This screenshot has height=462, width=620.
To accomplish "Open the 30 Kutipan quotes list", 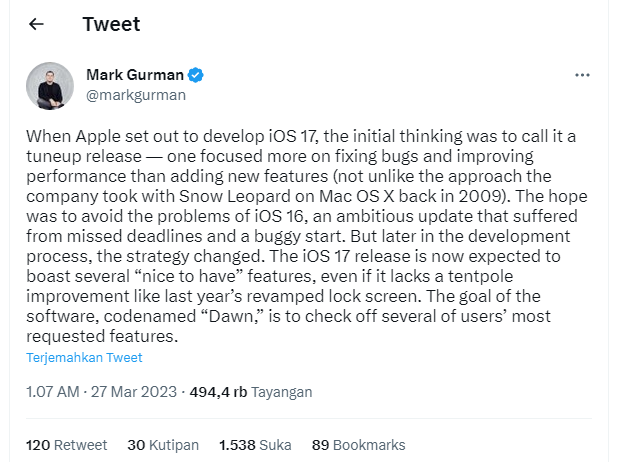I will (x=163, y=444).
